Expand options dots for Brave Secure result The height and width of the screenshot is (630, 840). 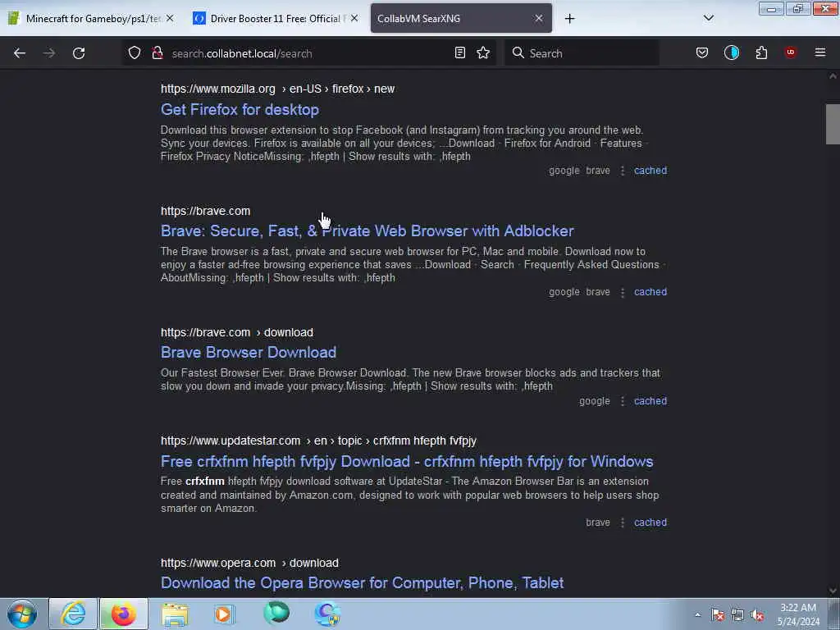click(623, 293)
